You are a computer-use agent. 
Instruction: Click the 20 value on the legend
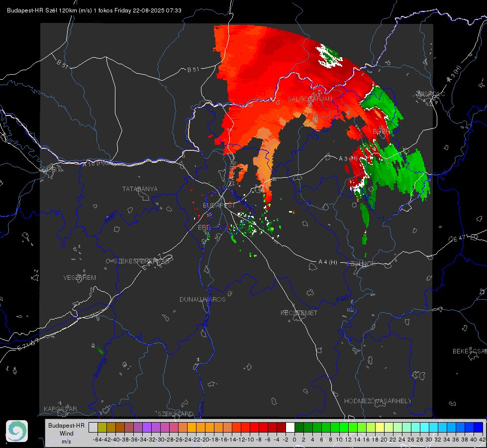pyautogui.click(x=384, y=440)
